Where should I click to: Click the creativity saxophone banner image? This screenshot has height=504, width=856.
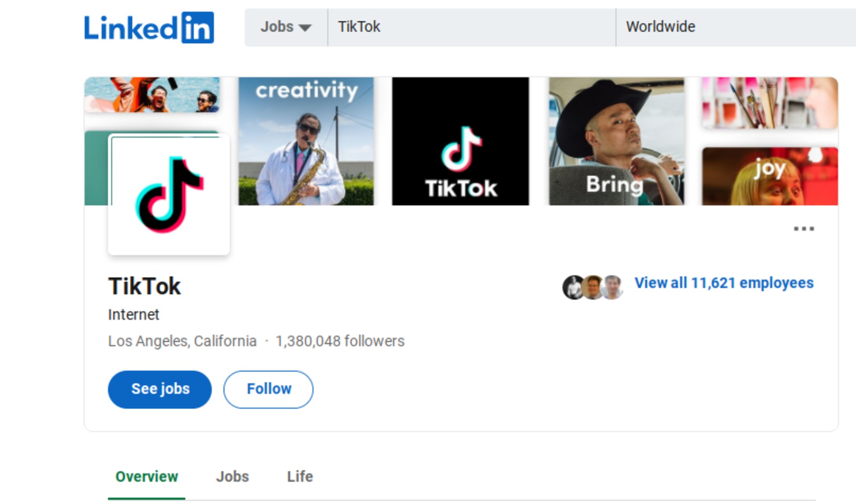[306, 141]
